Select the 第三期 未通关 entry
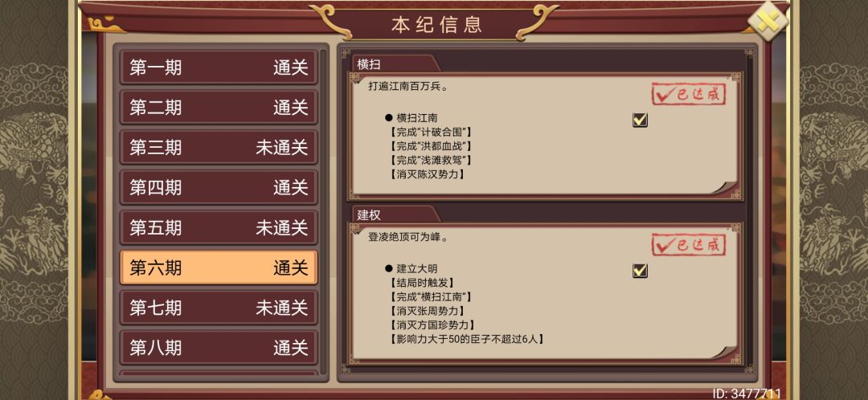 tap(219, 148)
